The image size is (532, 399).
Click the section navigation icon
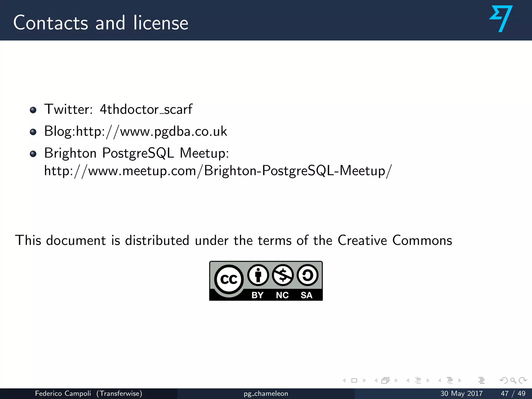click(450, 381)
